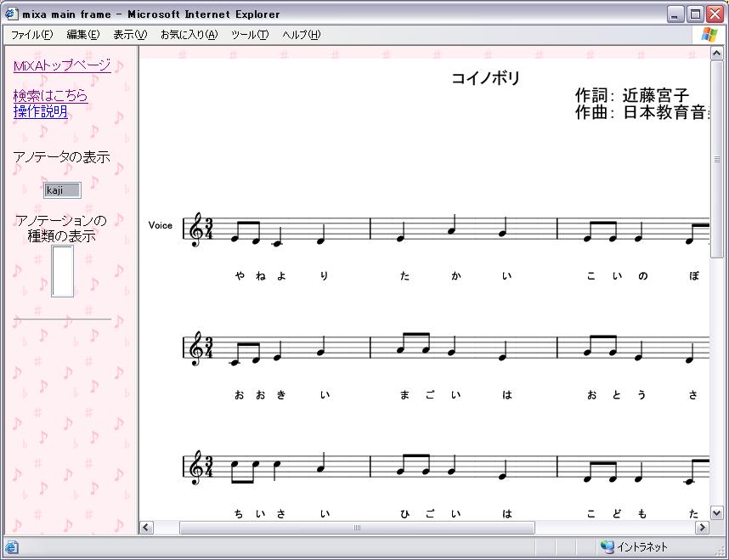Click the lyric syllable う in second staff

point(641,395)
